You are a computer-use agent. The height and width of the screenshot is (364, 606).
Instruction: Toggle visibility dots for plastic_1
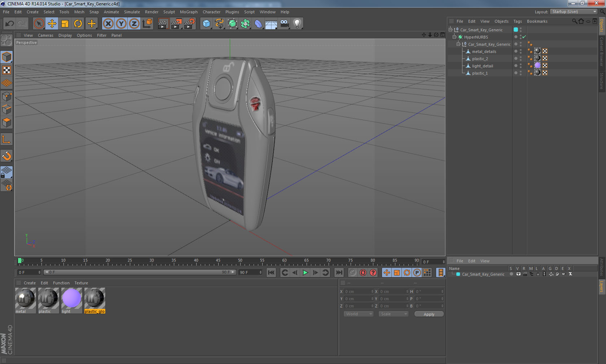521,73
